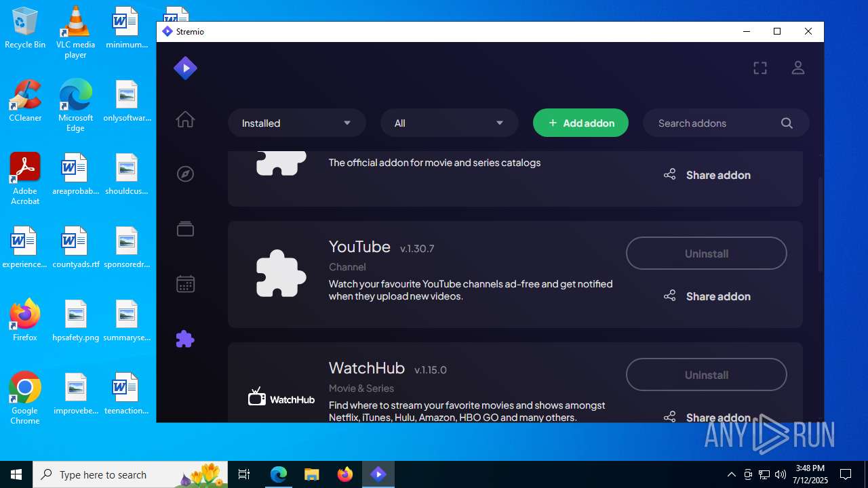Open Edge from the taskbar
Viewport: 868px width, 488px height.
click(279, 474)
